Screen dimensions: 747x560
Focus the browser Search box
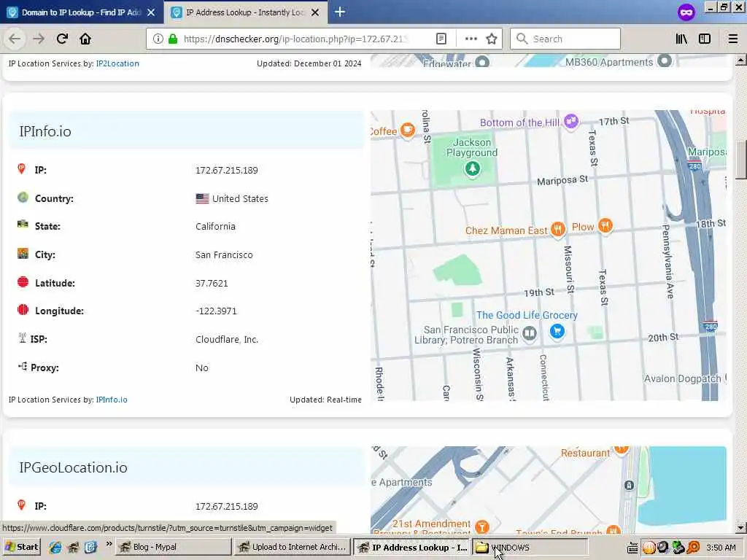(565, 39)
